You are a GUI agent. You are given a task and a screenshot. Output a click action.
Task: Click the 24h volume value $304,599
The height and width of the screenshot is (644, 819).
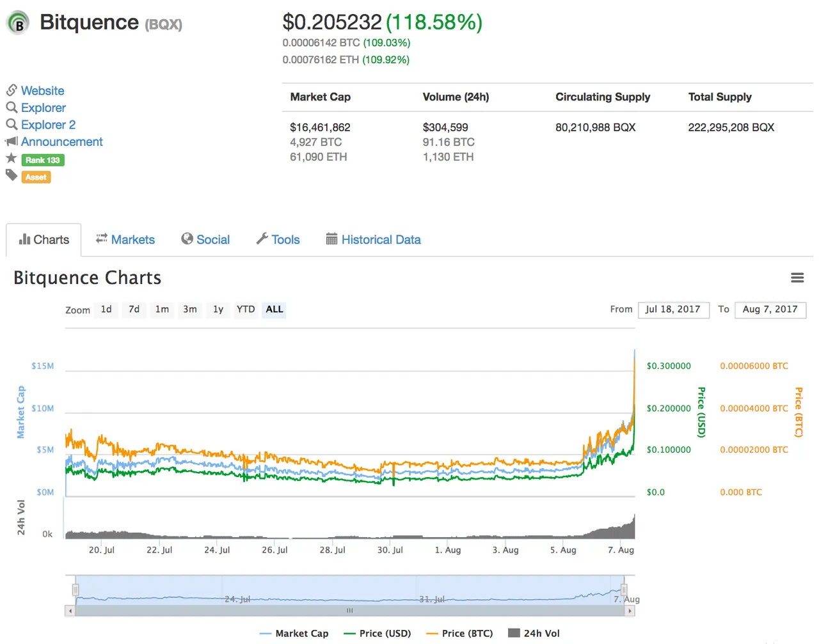point(445,127)
